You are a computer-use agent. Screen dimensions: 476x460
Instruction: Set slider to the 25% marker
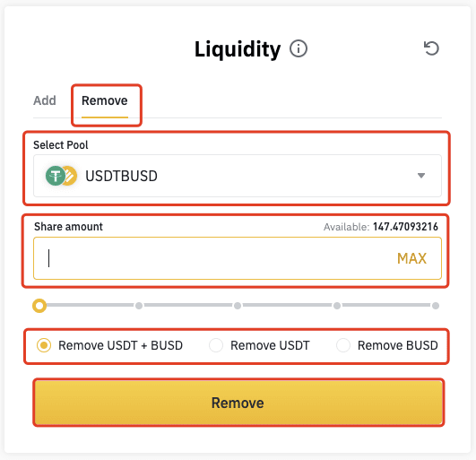click(139, 306)
